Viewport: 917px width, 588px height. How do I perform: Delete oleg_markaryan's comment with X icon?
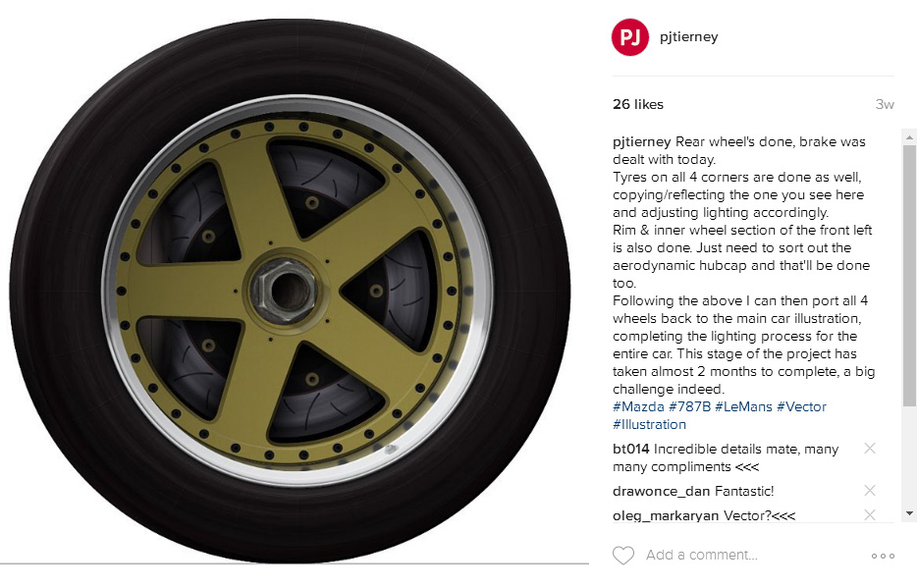pos(870,515)
